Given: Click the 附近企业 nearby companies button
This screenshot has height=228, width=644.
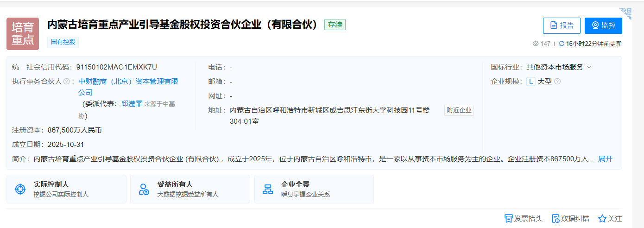Looking at the screenshot, I should (x=459, y=110).
